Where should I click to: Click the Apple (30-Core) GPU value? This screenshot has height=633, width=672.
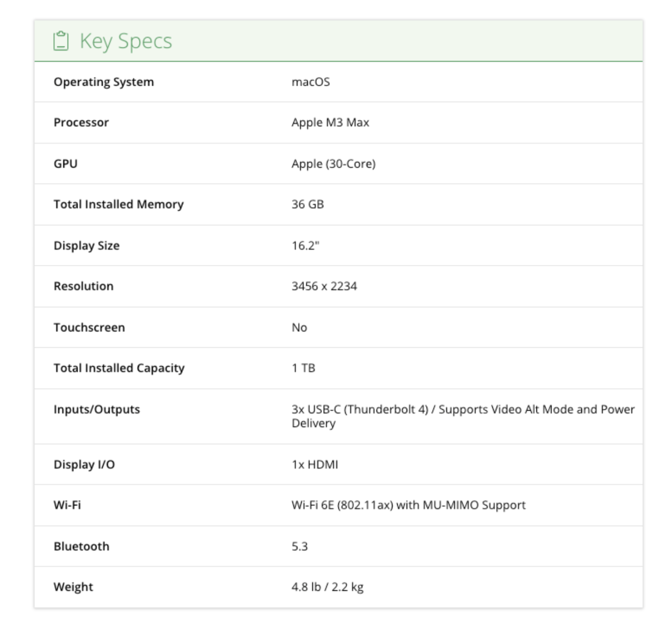coord(333,164)
